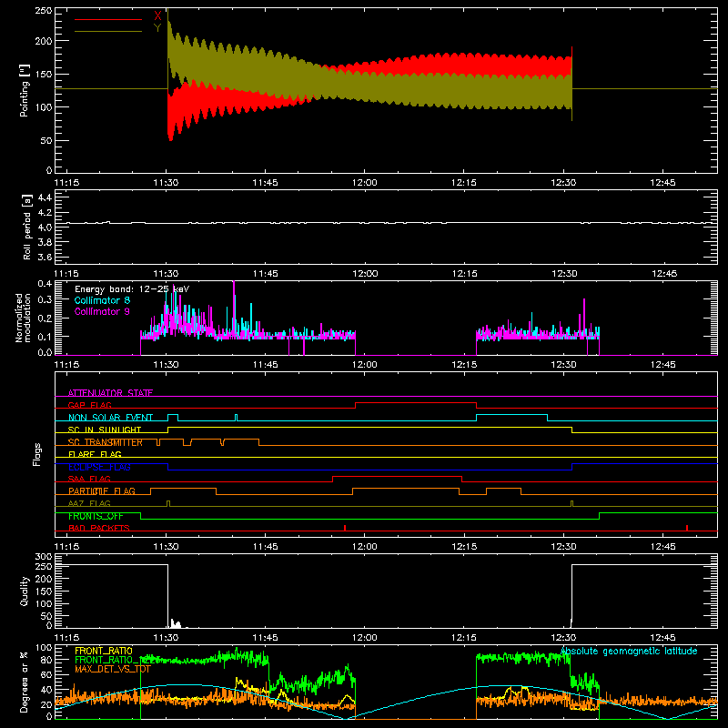This screenshot has height=728, width=728.
Task: Click the BAD_PACKETS flag label
Action: pyautogui.click(x=99, y=529)
